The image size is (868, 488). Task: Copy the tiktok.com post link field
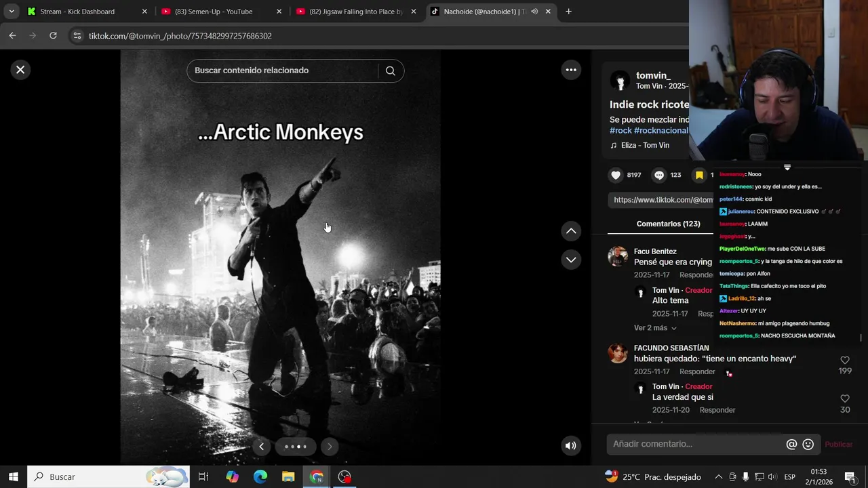(661, 200)
